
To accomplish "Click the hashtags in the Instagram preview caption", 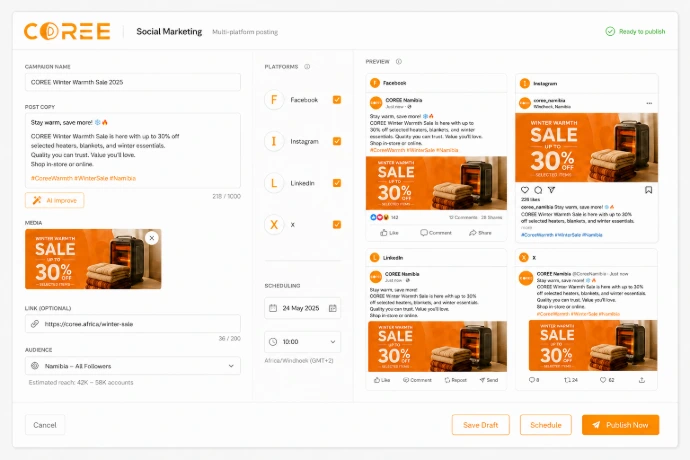I will pyautogui.click(x=562, y=235).
